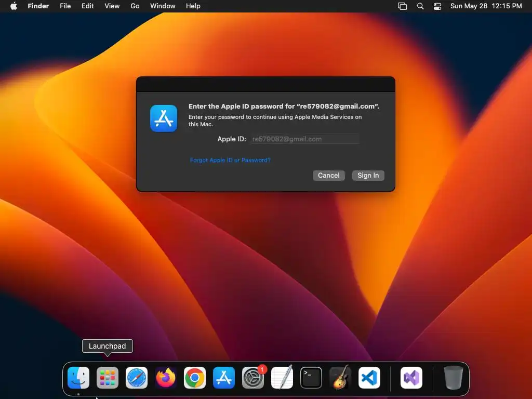Click the date and time in menu bar
The width and height of the screenshot is (532, 399).
tap(486, 6)
